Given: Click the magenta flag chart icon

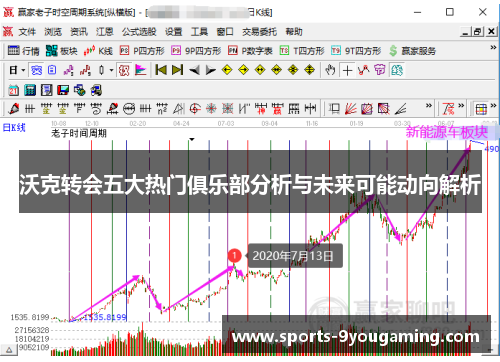Looking at the screenshot, I should click(141, 70).
